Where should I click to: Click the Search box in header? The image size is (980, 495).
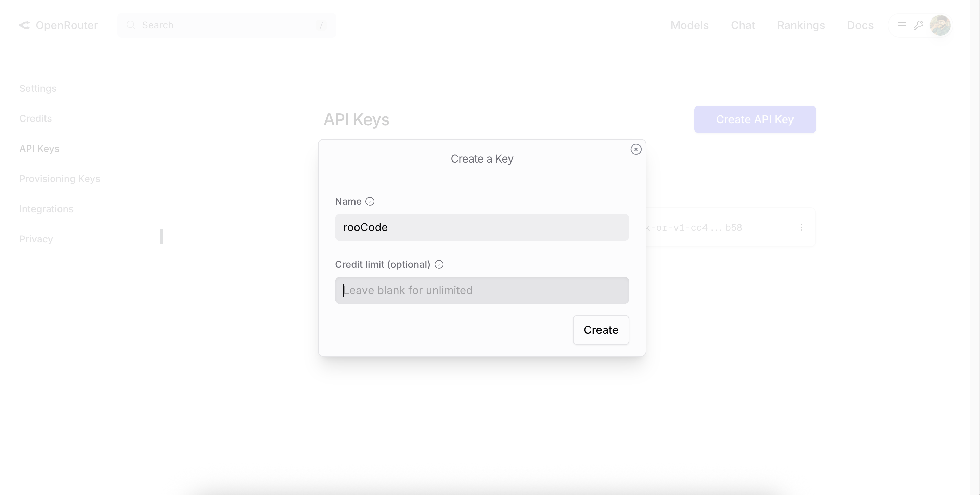[x=227, y=25]
